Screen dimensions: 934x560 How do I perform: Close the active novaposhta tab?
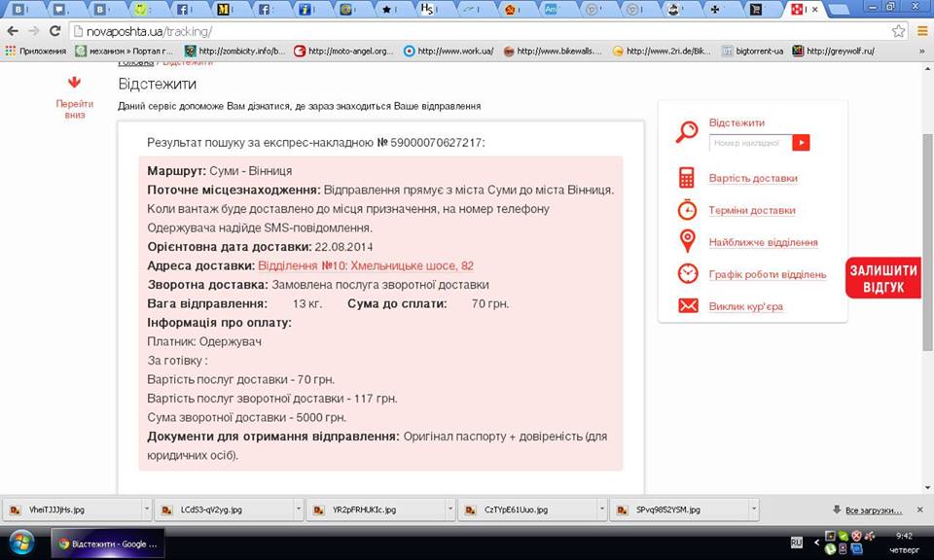tap(815, 9)
